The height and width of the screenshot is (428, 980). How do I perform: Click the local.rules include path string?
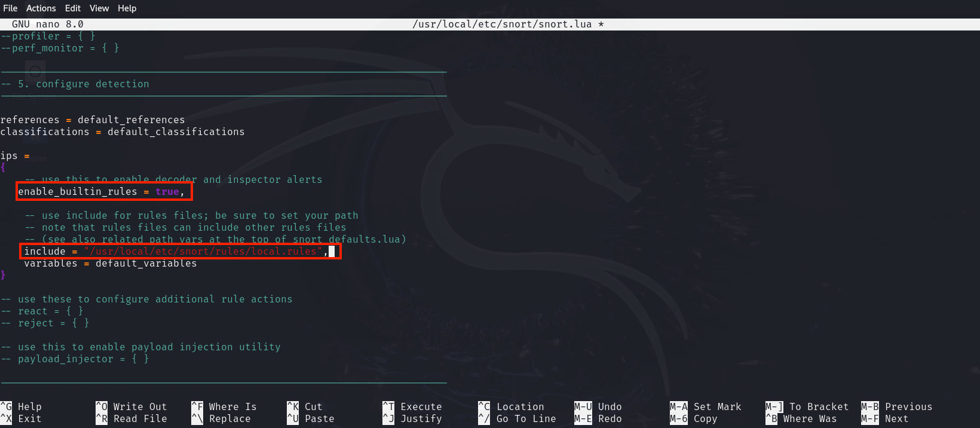(x=203, y=251)
